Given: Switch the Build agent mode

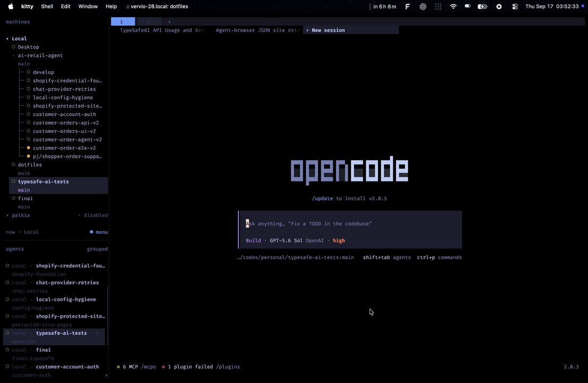Looking at the screenshot, I should (x=253, y=240).
